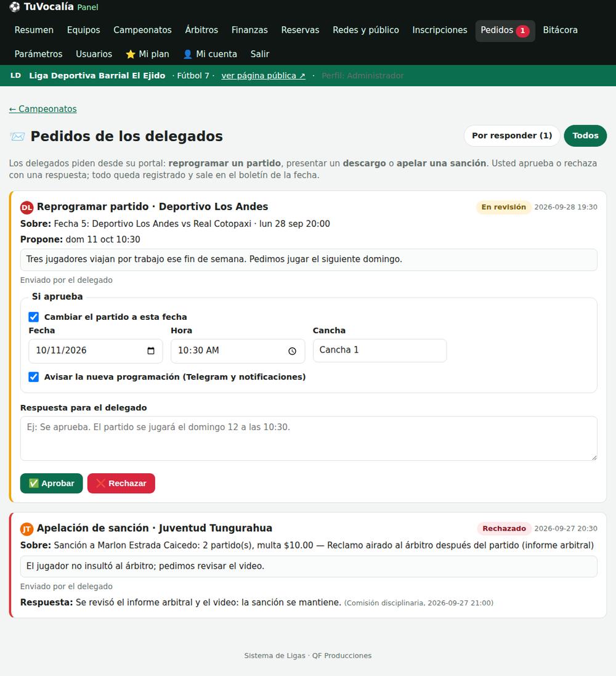This screenshot has width=616, height=676.
Task: Click 'Reprogramar partido · Deportivo Los Andes' heading
Action: click(x=153, y=207)
